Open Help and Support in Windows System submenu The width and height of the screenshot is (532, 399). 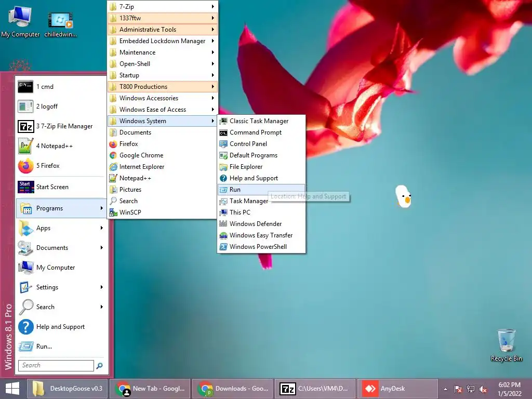click(261, 178)
